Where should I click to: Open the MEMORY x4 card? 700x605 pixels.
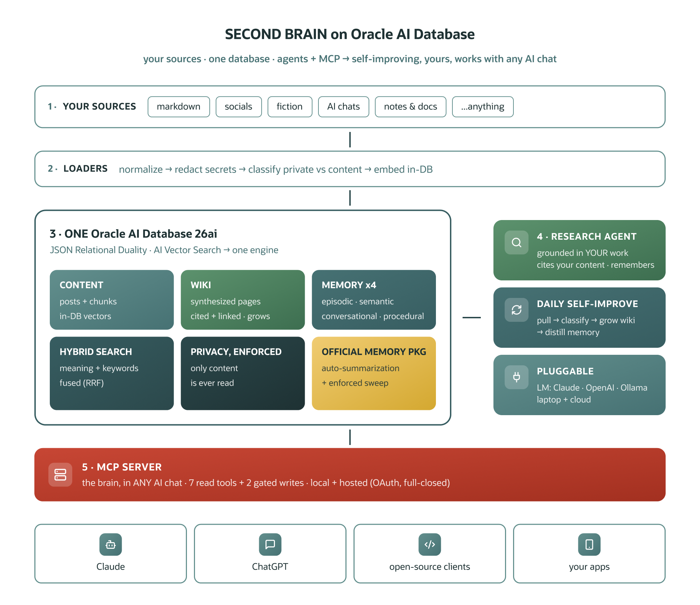coord(373,300)
